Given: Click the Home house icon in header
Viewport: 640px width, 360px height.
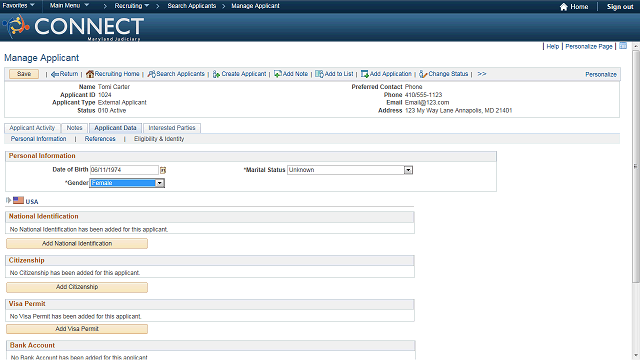Looking at the screenshot, I should [564, 7].
